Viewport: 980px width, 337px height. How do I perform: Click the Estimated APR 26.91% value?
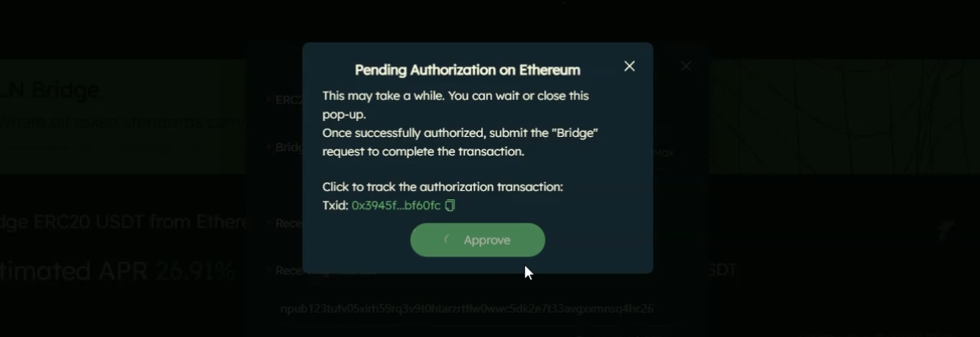coord(196,271)
